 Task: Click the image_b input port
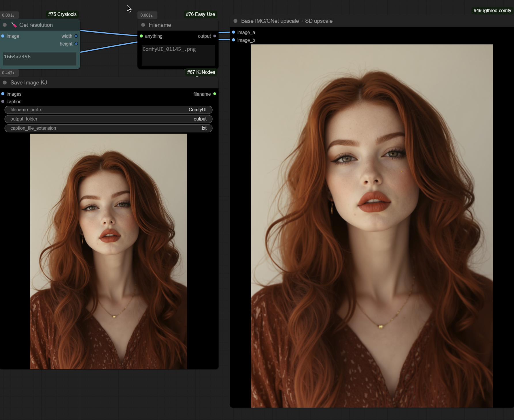click(x=234, y=40)
